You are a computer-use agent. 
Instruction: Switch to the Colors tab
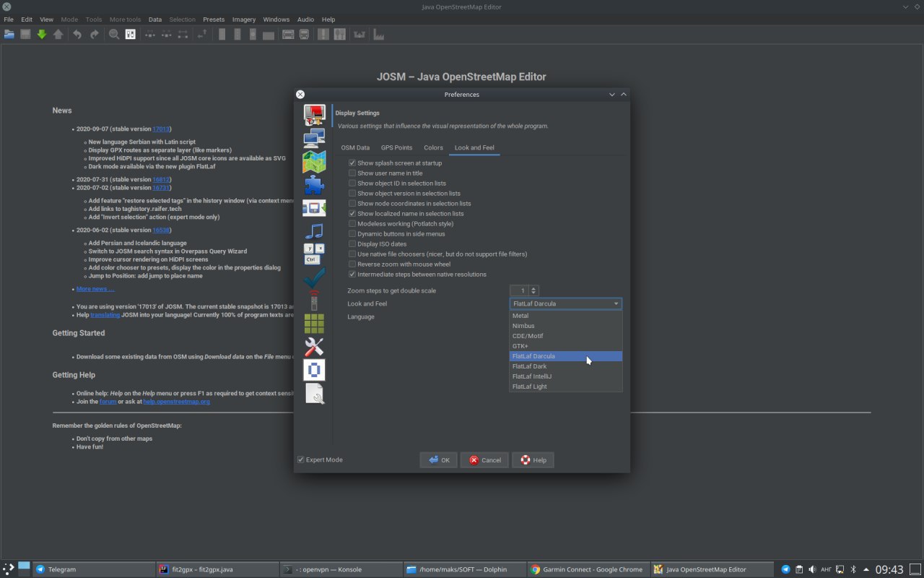[x=433, y=147]
